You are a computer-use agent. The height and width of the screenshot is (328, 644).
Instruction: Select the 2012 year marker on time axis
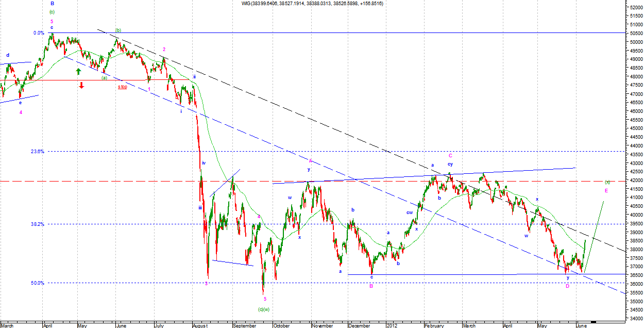(x=392, y=325)
